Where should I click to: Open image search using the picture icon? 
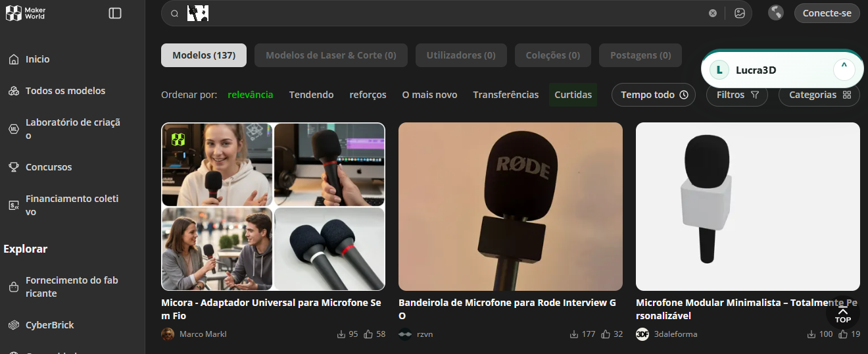740,13
